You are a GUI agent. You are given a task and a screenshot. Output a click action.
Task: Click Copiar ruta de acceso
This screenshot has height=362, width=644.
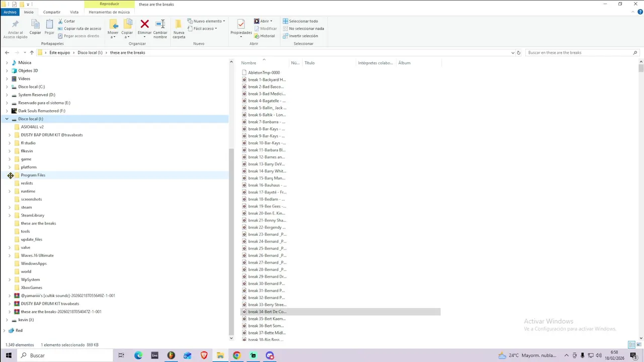pos(79,29)
